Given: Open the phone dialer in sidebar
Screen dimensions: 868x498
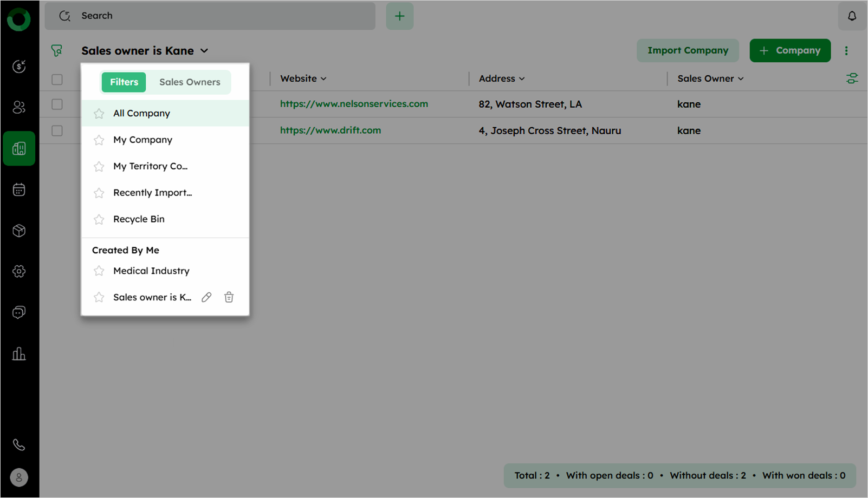Looking at the screenshot, I should click(x=19, y=444).
